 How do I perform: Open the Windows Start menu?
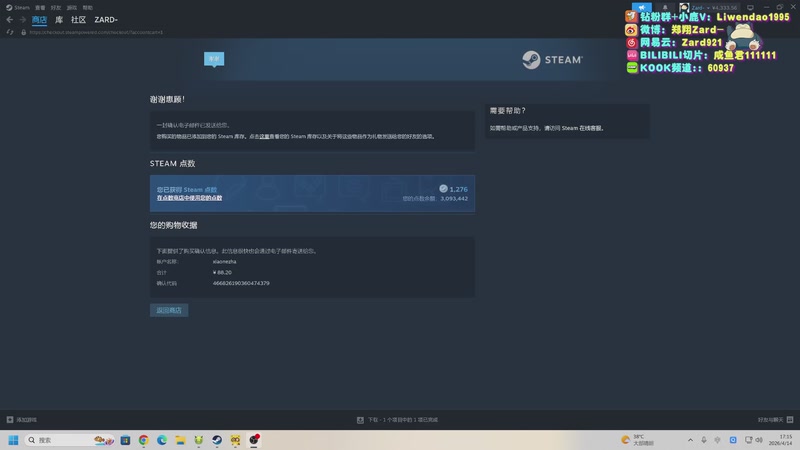click(13, 440)
